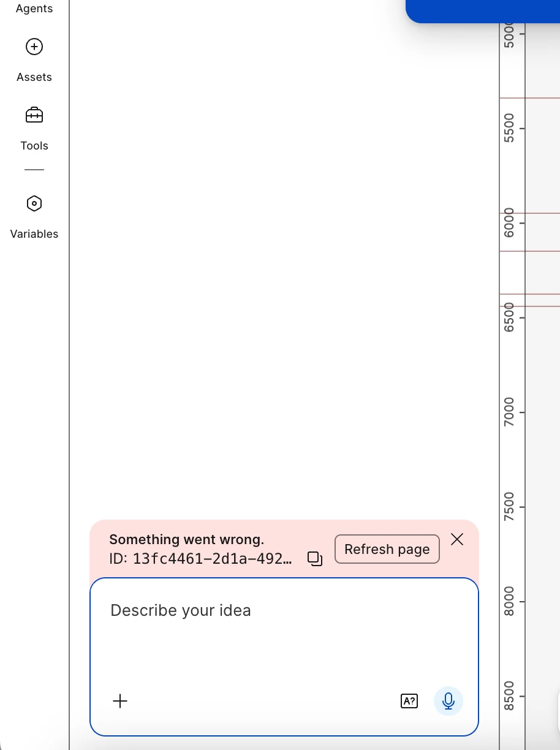Add an attachment with the plus icon
The height and width of the screenshot is (750, 560).
tap(120, 701)
